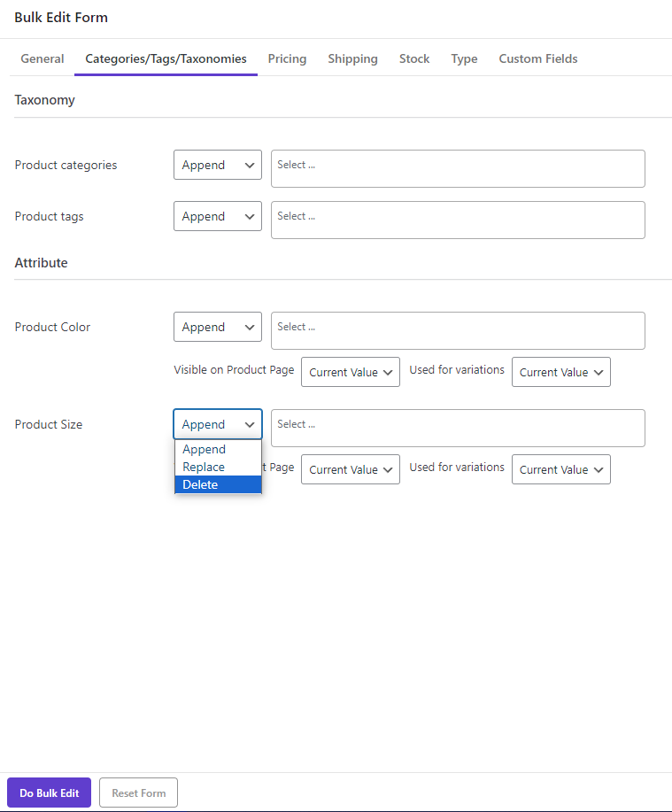Click the Product tags Select field

coord(458,220)
